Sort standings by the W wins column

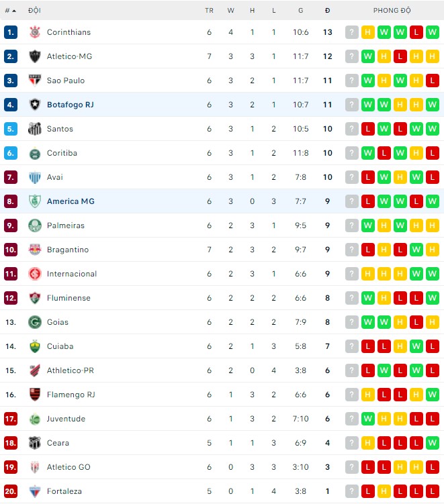click(230, 11)
